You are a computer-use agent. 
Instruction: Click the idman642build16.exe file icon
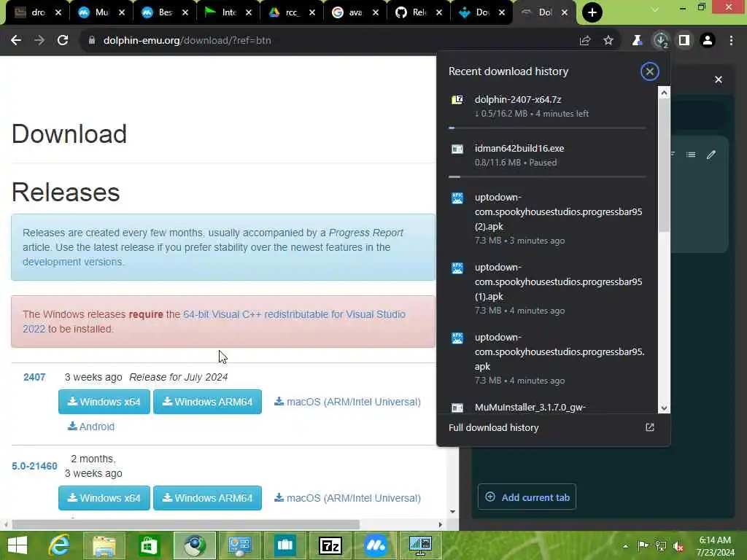coord(457,149)
